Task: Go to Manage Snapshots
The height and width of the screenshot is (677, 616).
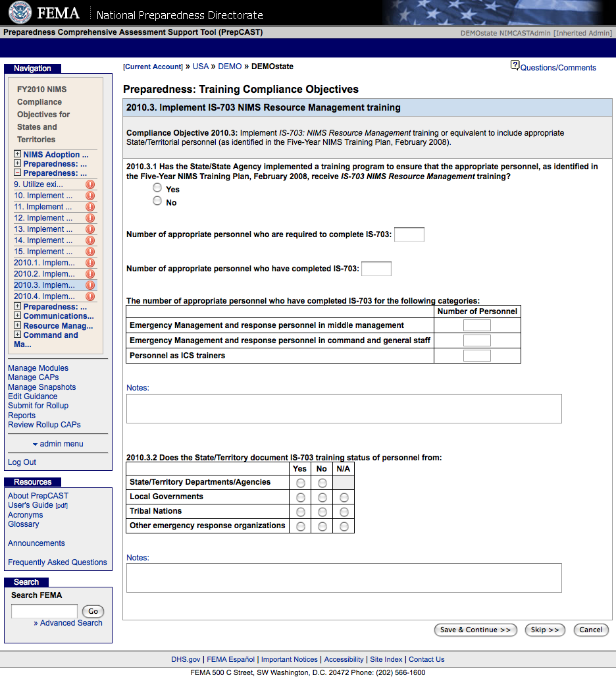Action: point(41,387)
